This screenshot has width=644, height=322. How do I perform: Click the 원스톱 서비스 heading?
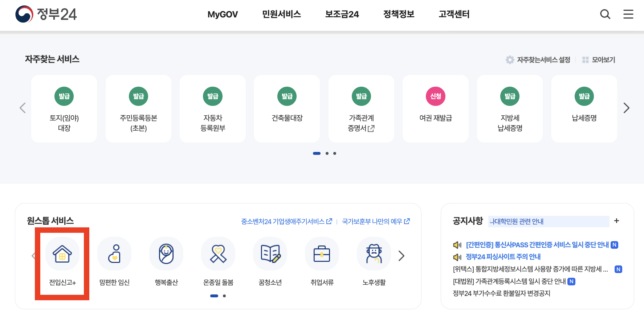pos(50,221)
